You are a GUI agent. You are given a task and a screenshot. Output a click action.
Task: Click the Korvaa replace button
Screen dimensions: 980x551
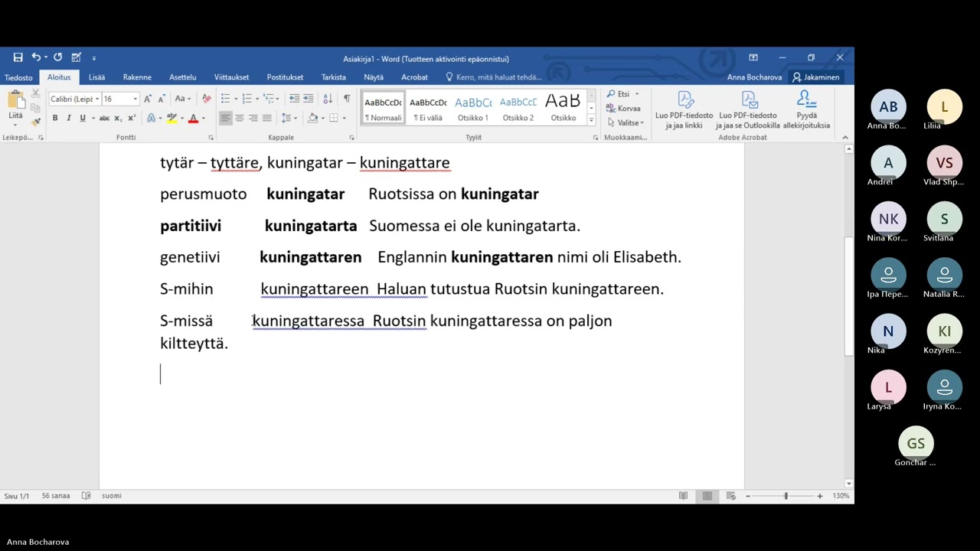[623, 109]
